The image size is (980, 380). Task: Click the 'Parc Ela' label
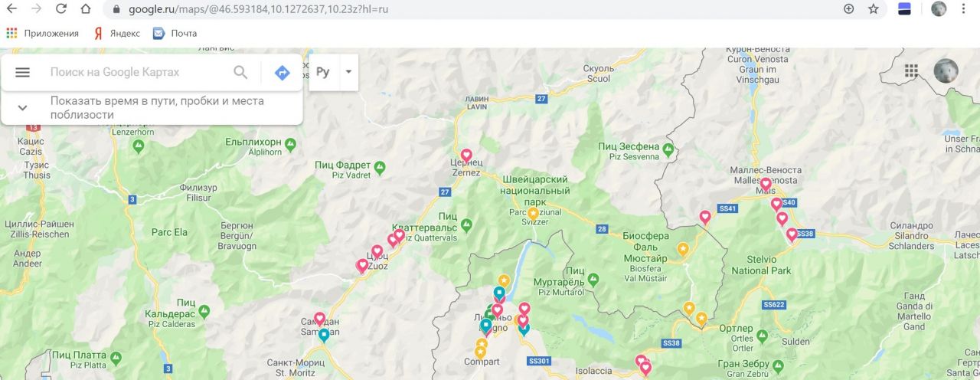click(x=169, y=232)
